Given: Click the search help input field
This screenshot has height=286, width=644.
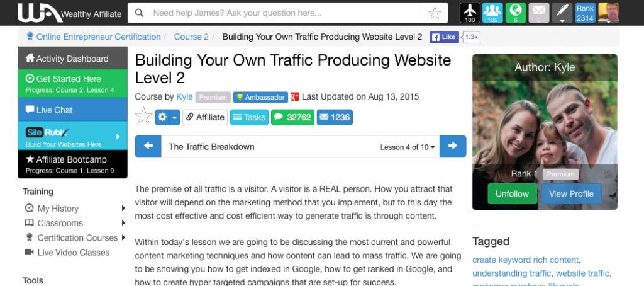Looking at the screenshot, I should (x=286, y=13).
